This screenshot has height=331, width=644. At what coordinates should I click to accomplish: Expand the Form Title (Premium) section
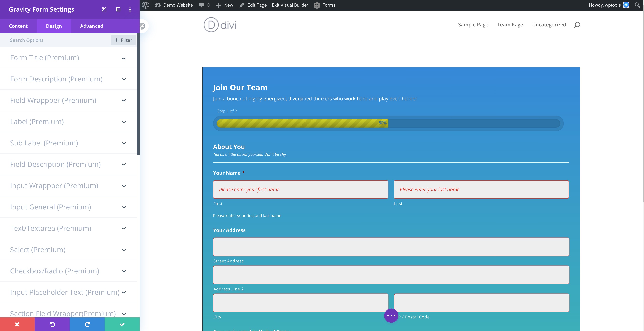pos(68,58)
